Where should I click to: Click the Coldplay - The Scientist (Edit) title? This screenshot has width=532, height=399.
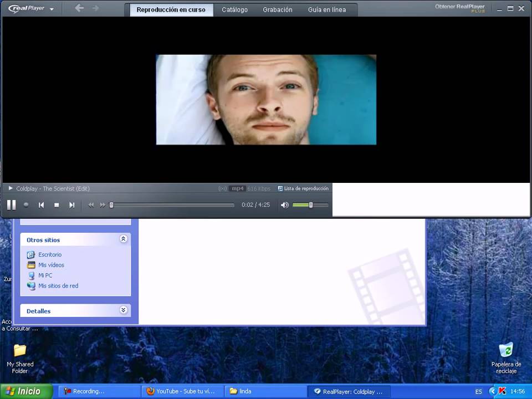tap(53, 188)
